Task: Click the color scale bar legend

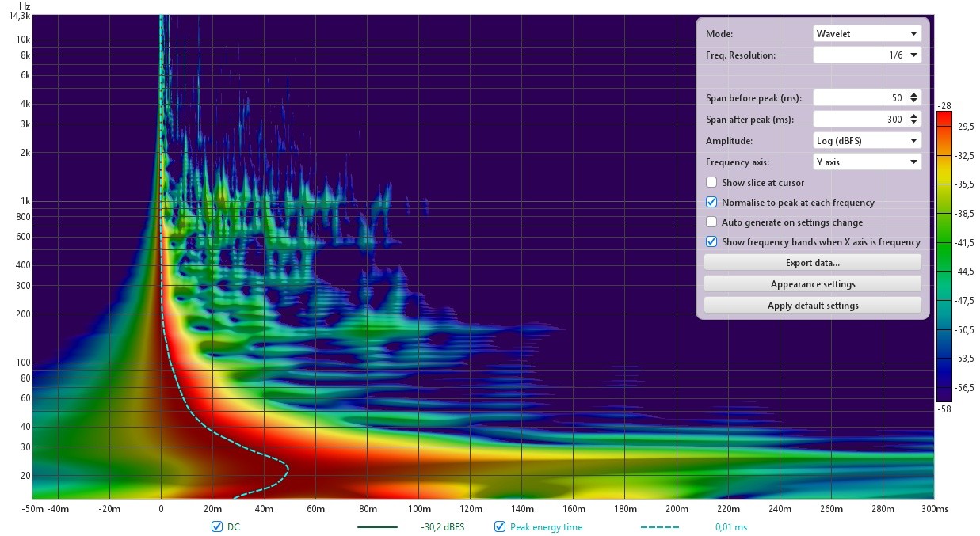Action: 945,257
